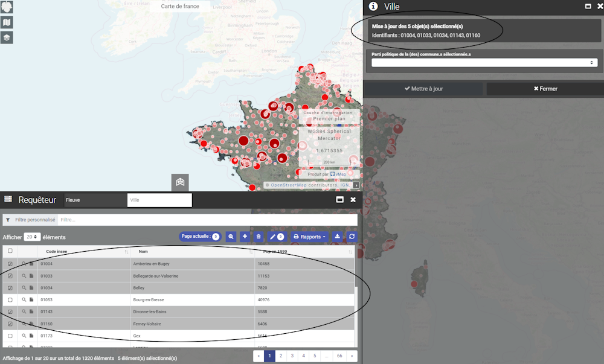Click the Fermer button
This screenshot has width=604, height=364.
point(545,89)
